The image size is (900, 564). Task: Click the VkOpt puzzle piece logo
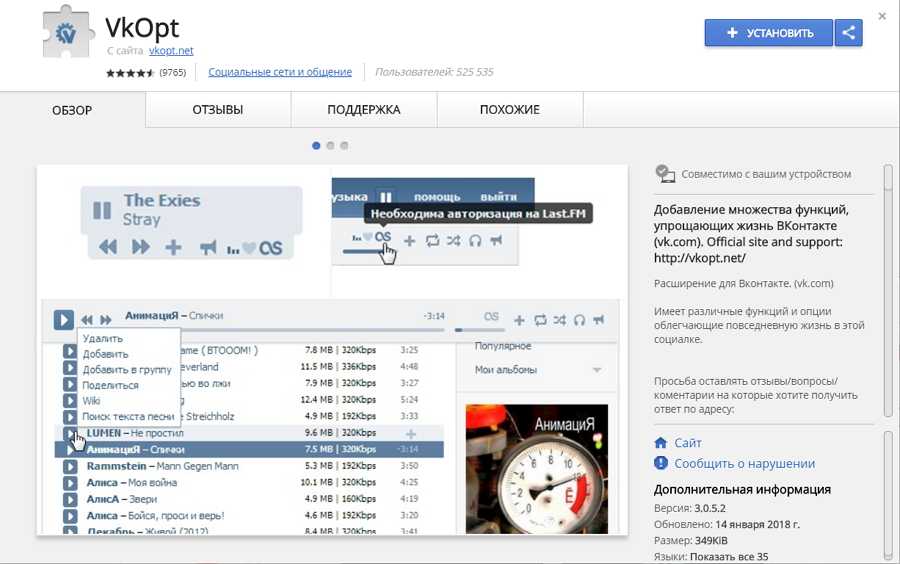click(x=67, y=35)
